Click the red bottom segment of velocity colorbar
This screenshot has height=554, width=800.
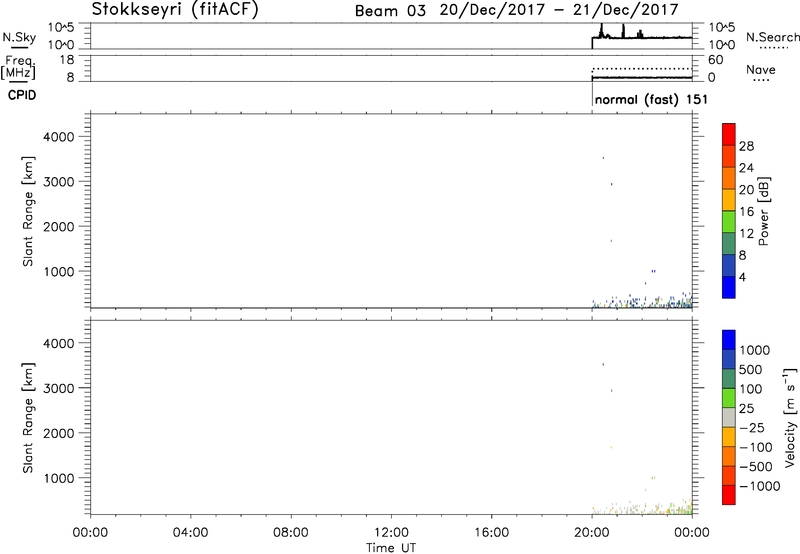[x=729, y=495]
